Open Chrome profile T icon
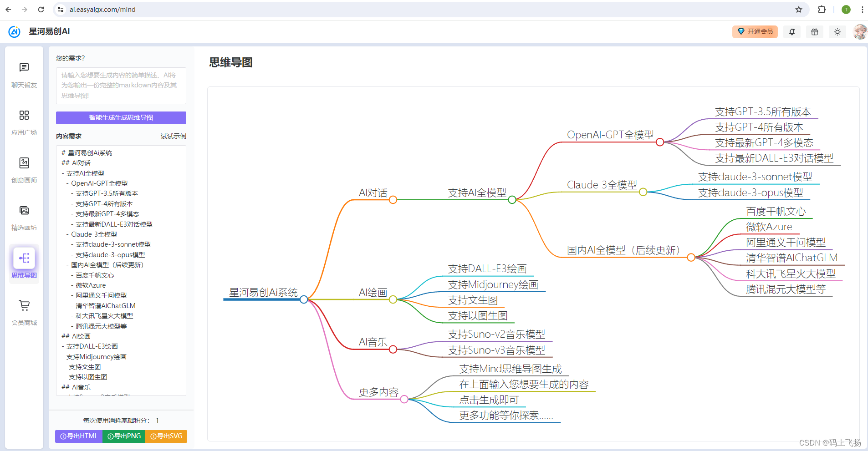868x451 pixels. tap(846, 10)
